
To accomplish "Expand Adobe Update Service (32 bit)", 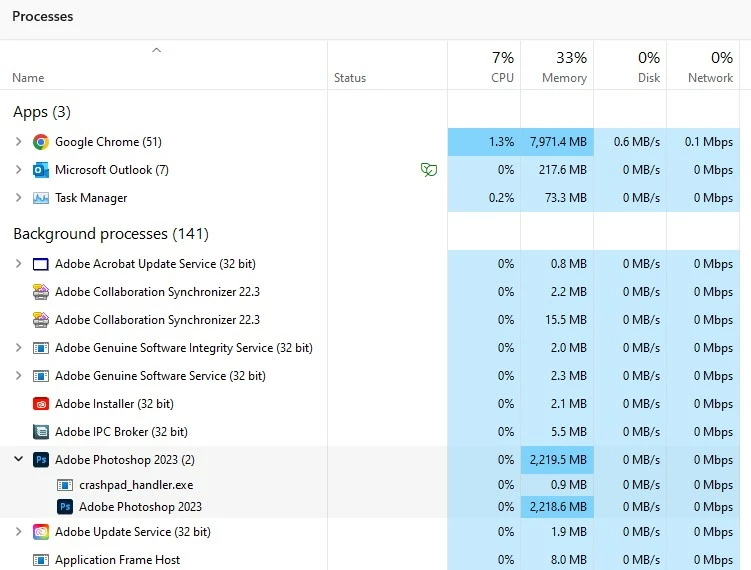I will pos(18,532).
